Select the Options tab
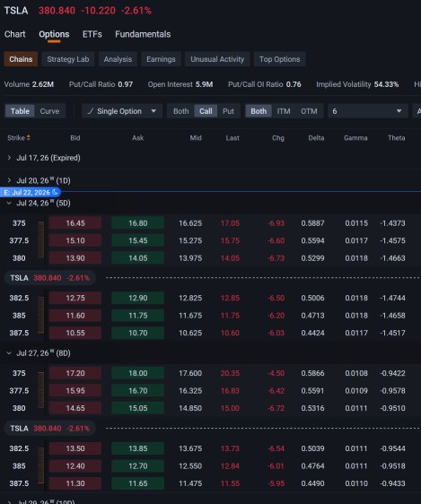This screenshot has width=421, height=504. [x=54, y=34]
